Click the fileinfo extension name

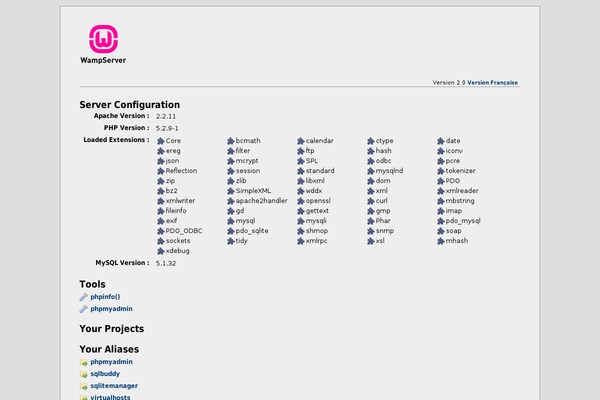click(176, 211)
